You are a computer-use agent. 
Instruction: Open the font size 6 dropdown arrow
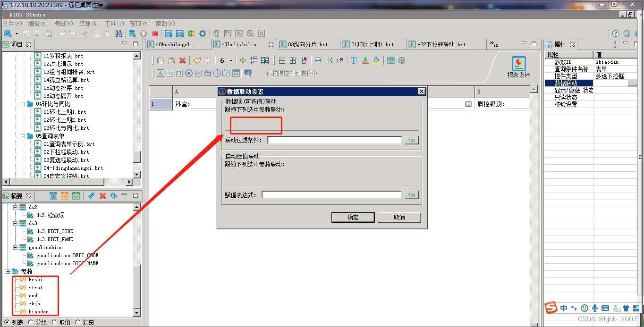click(x=231, y=60)
